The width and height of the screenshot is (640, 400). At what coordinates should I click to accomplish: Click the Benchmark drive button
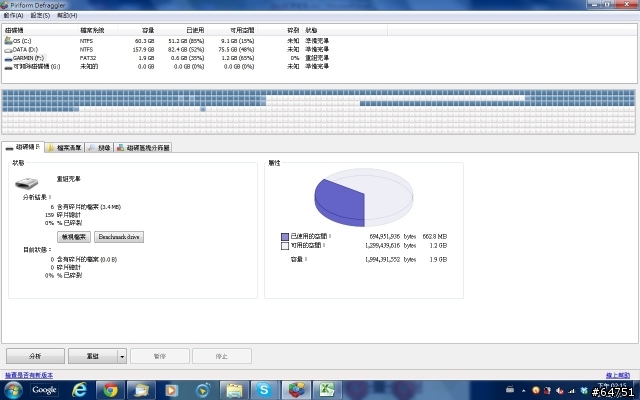pos(119,237)
